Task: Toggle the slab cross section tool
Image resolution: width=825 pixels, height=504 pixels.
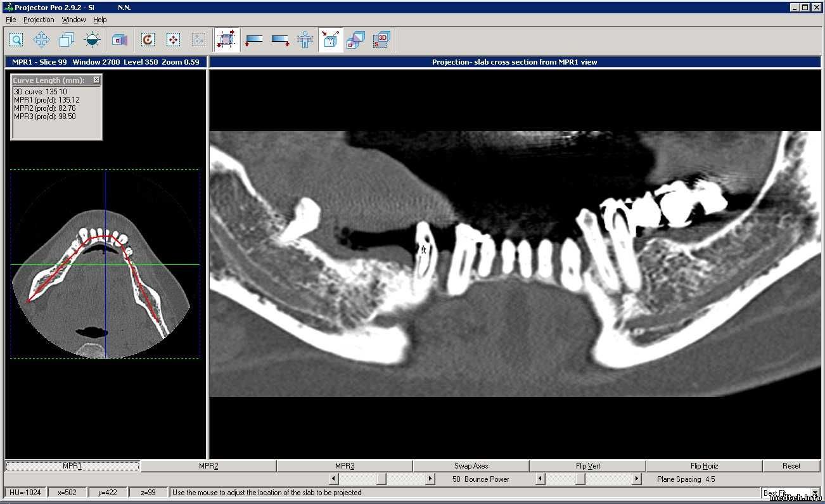Action: (226, 41)
